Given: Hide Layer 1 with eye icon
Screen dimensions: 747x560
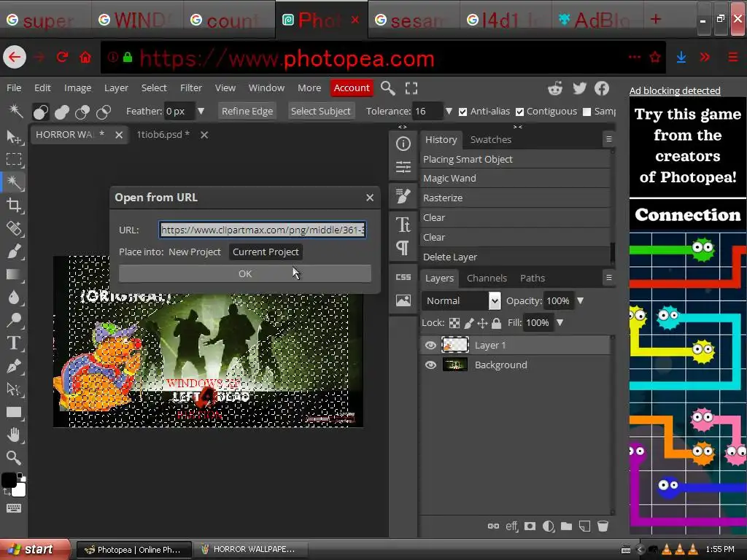Looking at the screenshot, I should [x=430, y=345].
